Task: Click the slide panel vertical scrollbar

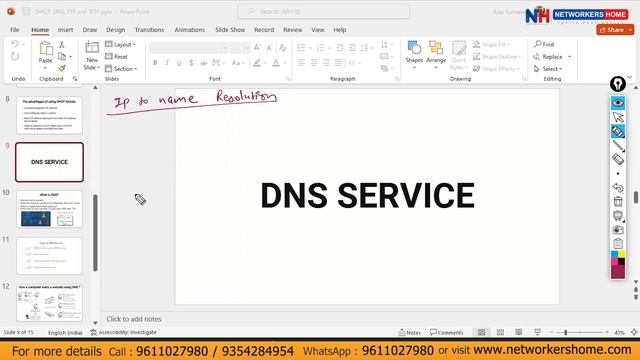Action: 95,233
